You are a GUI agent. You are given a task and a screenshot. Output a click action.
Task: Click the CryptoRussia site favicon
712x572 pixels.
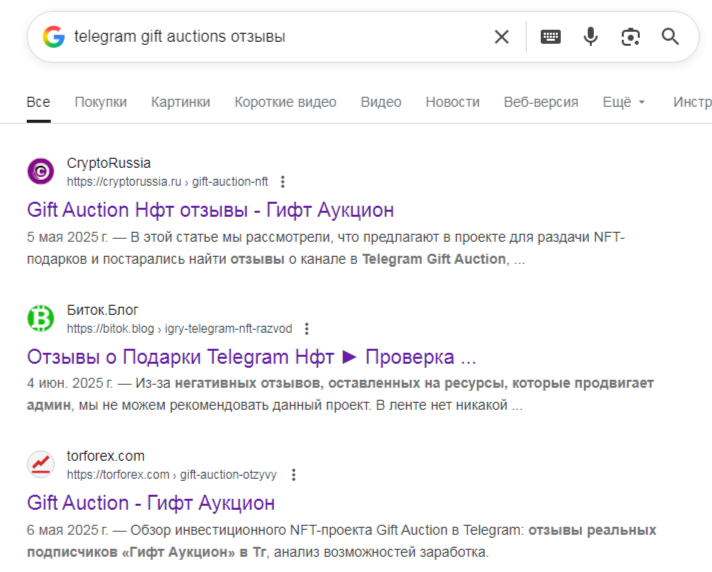[41, 172]
